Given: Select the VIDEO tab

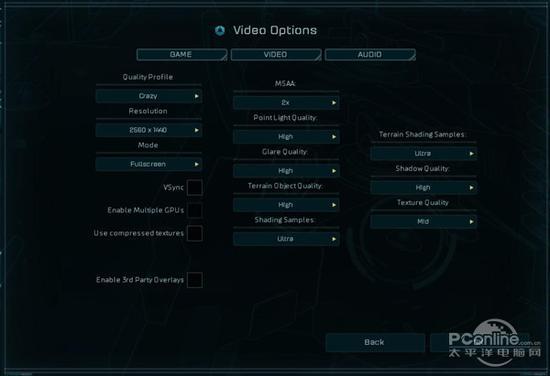Looking at the screenshot, I should tap(276, 55).
